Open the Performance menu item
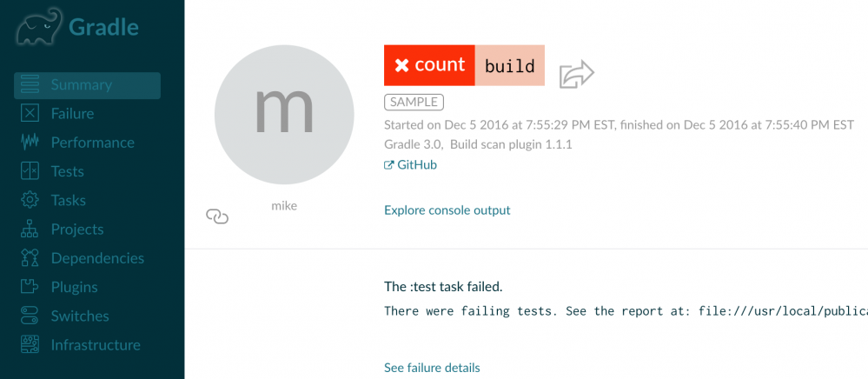The height and width of the screenshot is (379, 868). tap(92, 143)
